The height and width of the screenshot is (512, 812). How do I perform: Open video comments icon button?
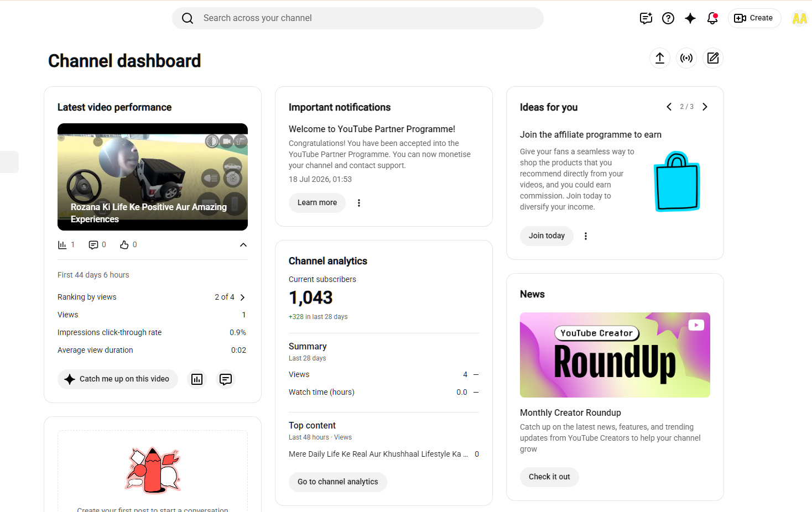tap(226, 379)
